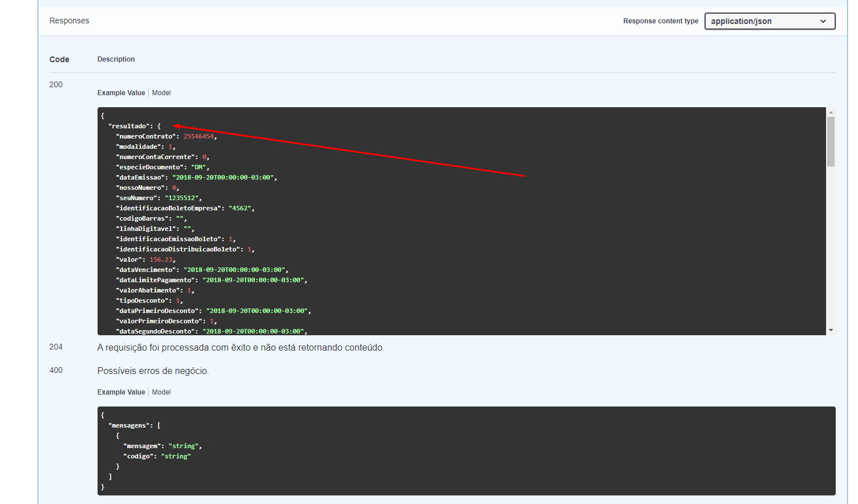Click the "valorAbatimento" key
This screenshot has width=858, height=504.
click(148, 290)
